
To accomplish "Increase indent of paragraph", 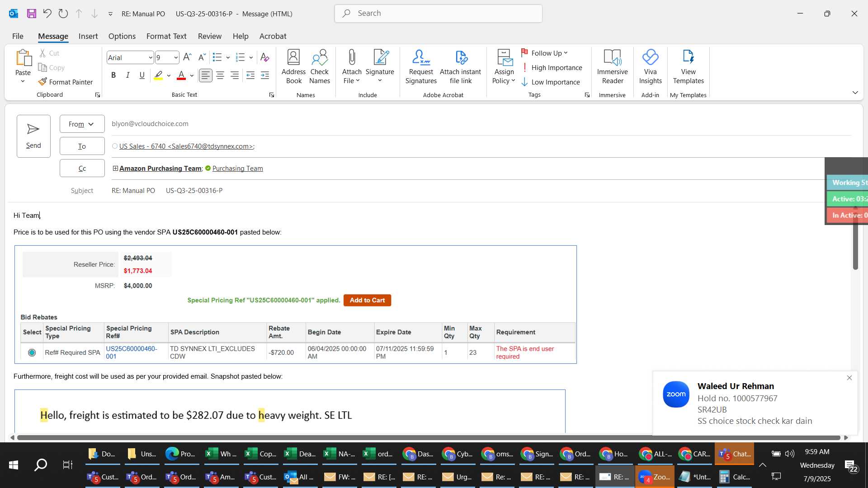I will tap(265, 75).
